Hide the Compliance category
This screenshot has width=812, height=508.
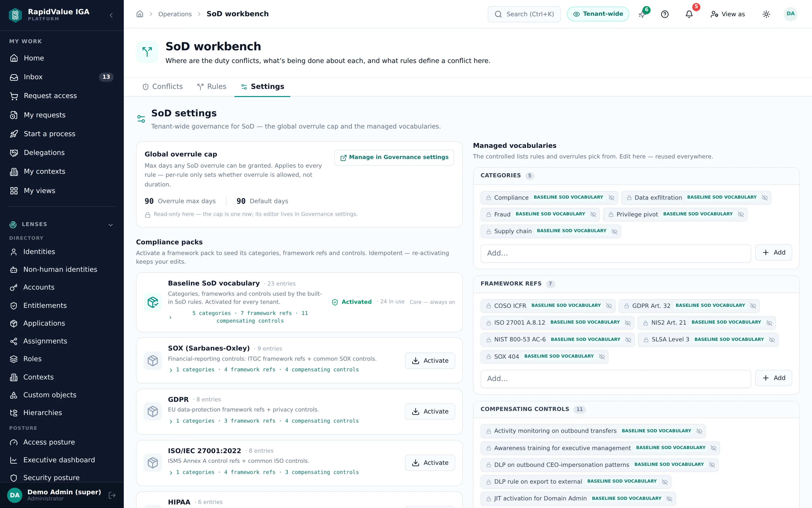tap(611, 198)
